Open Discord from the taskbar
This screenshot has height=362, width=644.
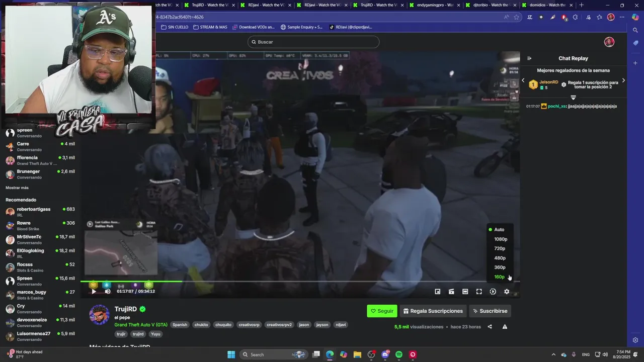point(385,354)
